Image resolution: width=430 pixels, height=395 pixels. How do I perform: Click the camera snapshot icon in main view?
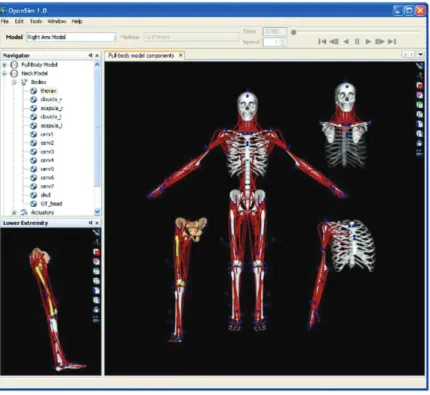(420, 143)
